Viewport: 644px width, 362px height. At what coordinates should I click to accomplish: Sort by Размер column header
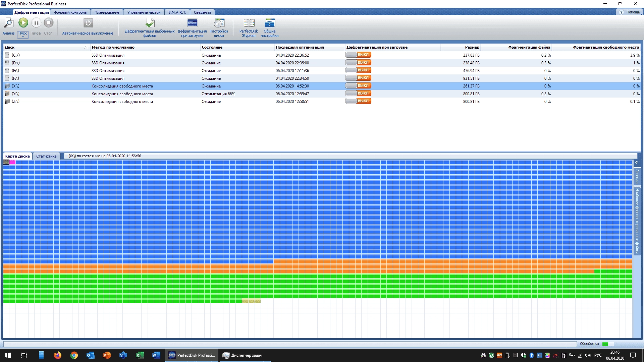pos(461,47)
